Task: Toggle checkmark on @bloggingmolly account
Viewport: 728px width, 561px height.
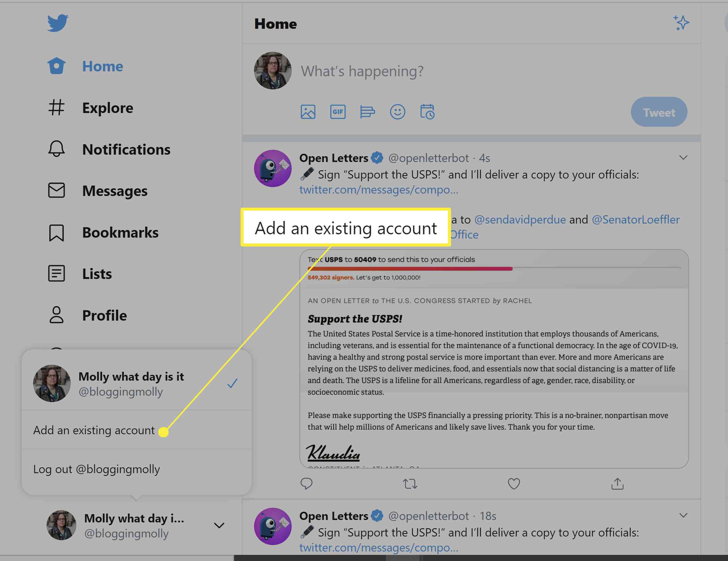Action: click(232, 382)
